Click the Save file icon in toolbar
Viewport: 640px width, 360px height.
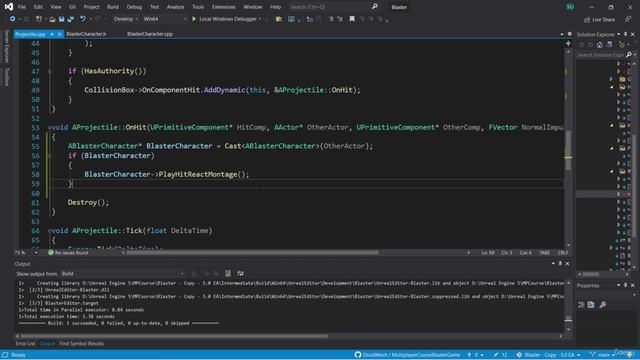(x=61, y=19)
